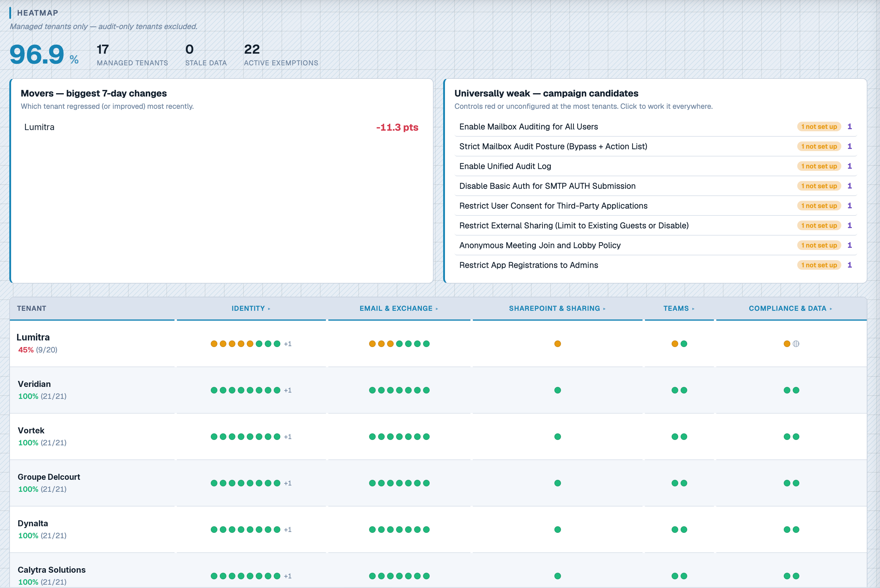
Task: Click SharePoint & Sharing dot for Calytra Solutions
Action: [557, 576]
